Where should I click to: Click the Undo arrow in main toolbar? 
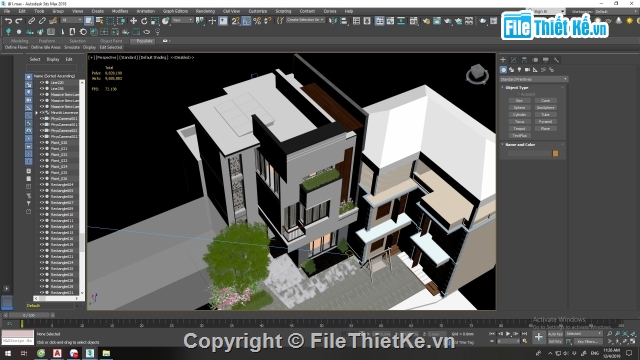(x=8, y=21)
